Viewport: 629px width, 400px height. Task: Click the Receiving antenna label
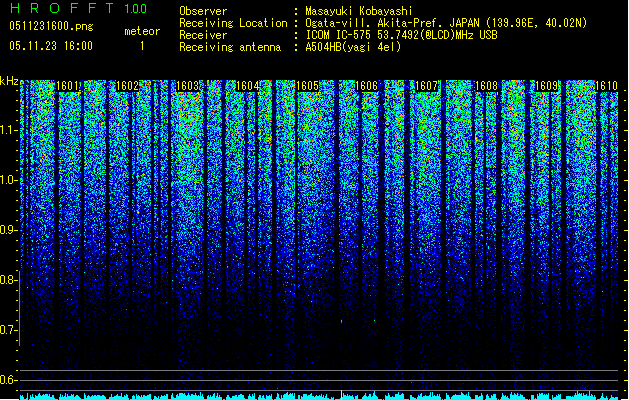(x=230, y=47)
